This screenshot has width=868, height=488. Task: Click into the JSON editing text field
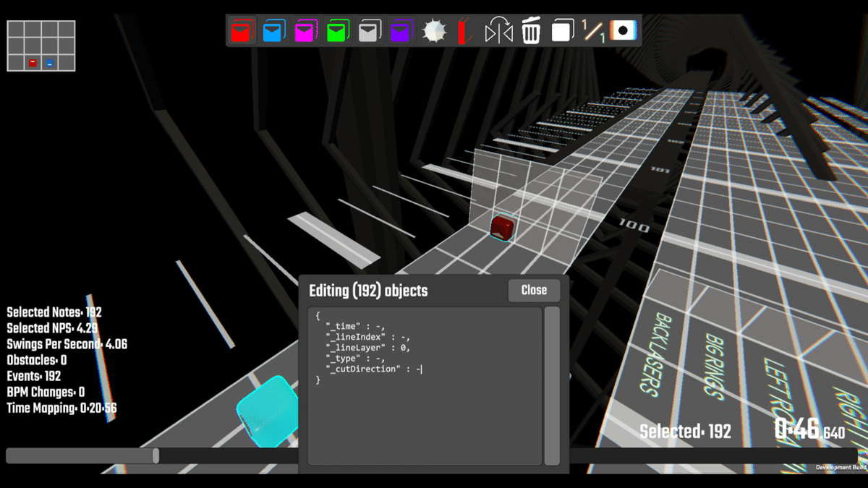(x=425, y=386)
